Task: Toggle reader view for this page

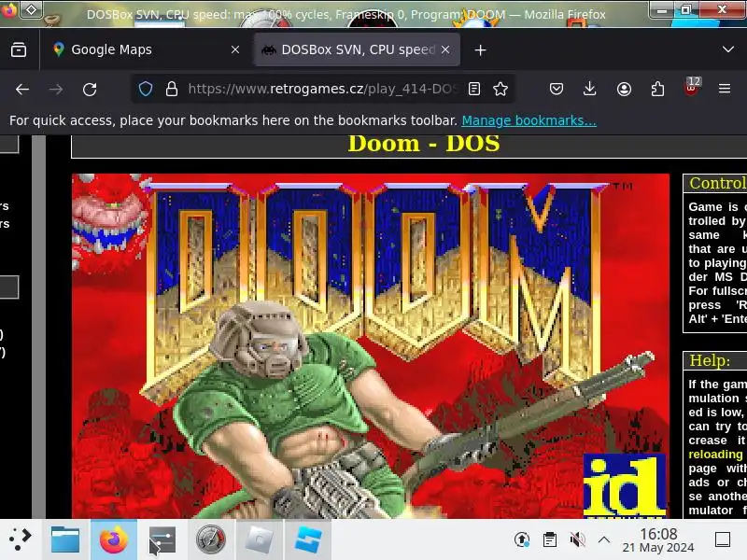Action: click(x=474, y=89)
